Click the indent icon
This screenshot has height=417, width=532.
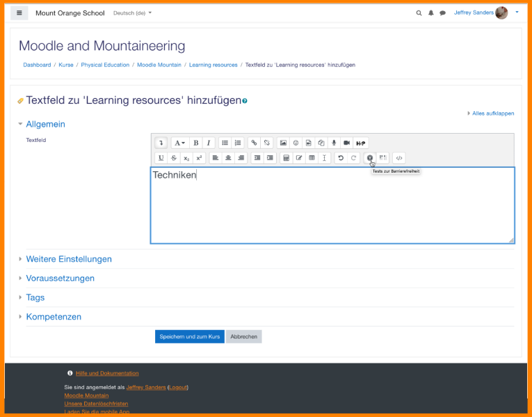pyautogui.click(x=270, y=158)
